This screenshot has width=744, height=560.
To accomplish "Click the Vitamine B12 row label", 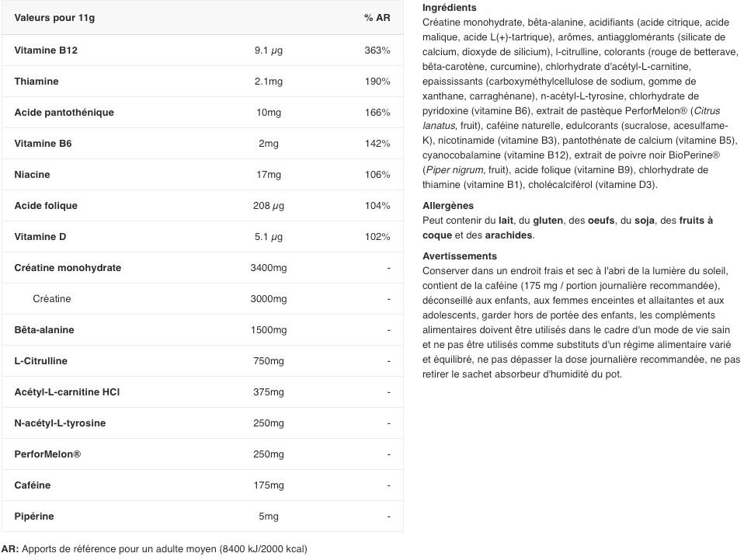I will (x=46, y=50).
